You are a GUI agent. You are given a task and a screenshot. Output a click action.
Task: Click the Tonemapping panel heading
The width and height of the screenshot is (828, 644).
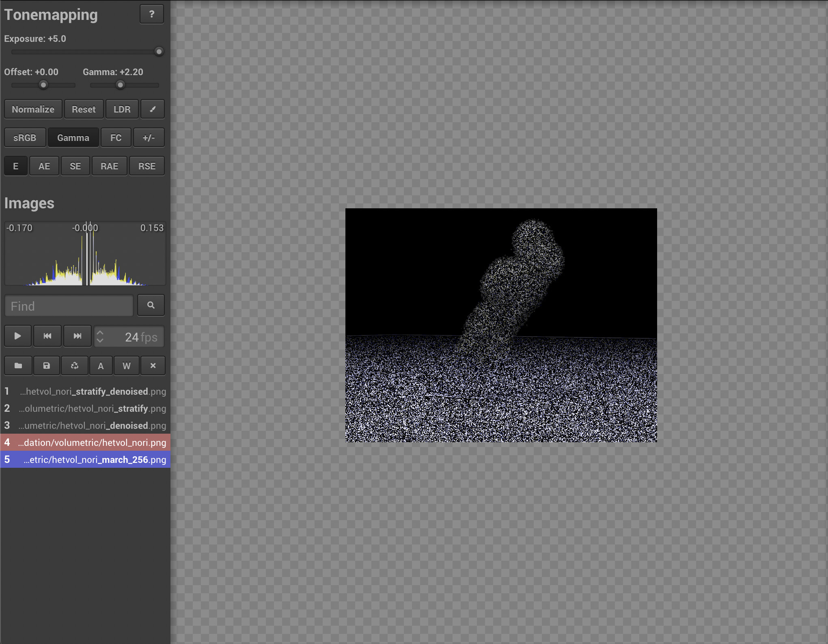click(51, 15)
